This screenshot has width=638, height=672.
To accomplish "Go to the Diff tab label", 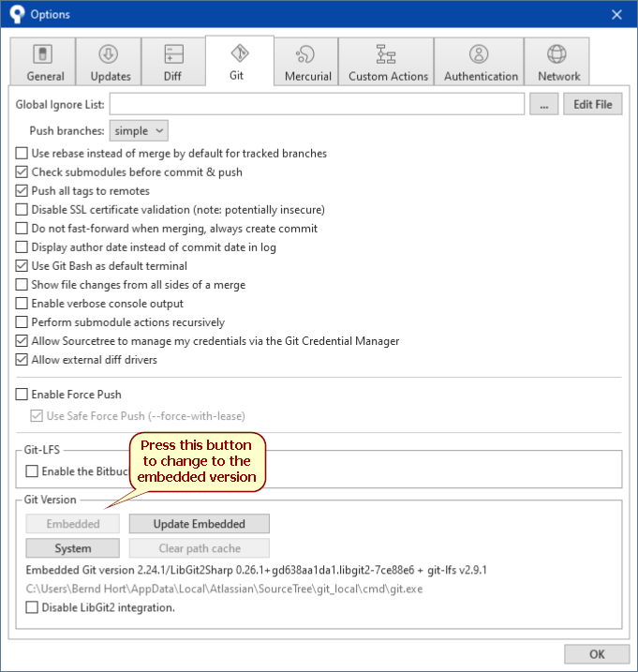I will point(172,76).
